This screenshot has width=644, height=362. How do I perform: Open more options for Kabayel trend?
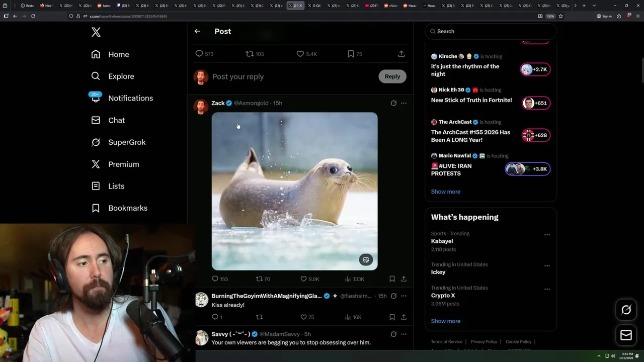point(547,235)
